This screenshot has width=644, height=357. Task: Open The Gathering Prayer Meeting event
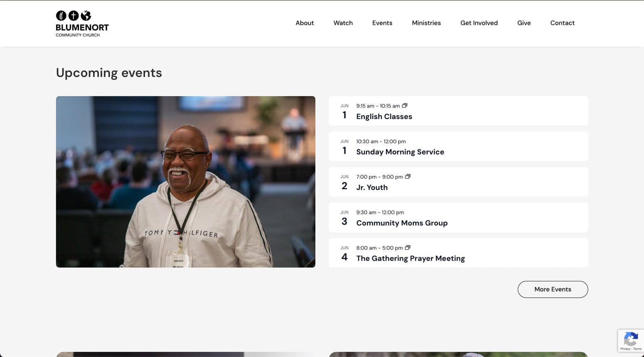[x=410, y=258]
